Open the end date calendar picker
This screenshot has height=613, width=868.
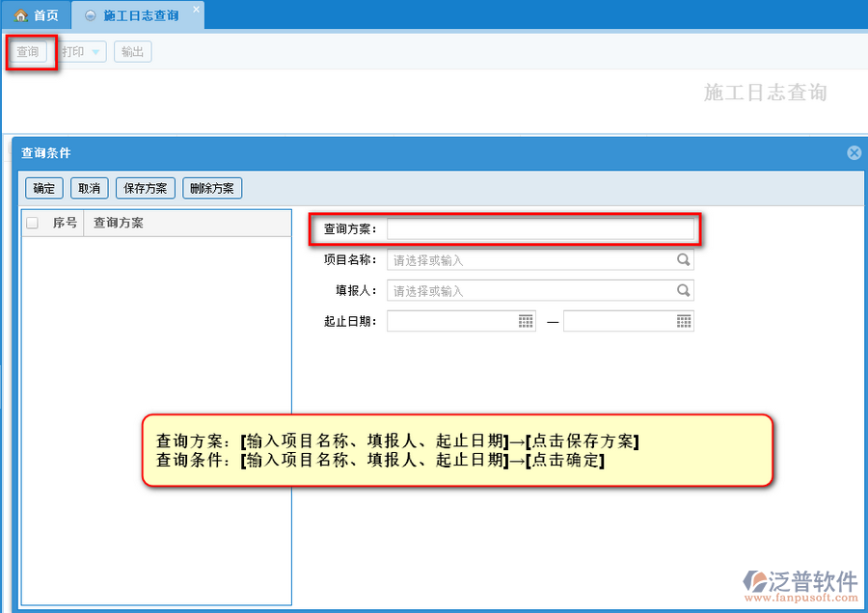coord(684,321)
